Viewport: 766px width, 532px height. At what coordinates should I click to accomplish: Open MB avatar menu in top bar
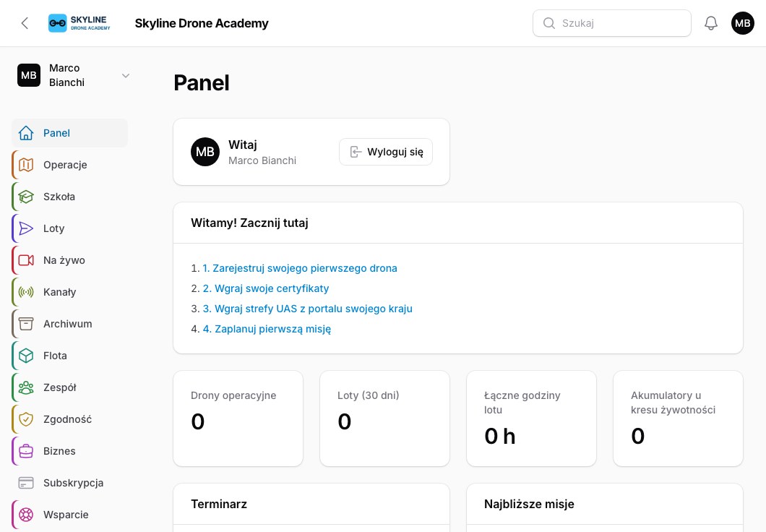(x=743, y=23)
